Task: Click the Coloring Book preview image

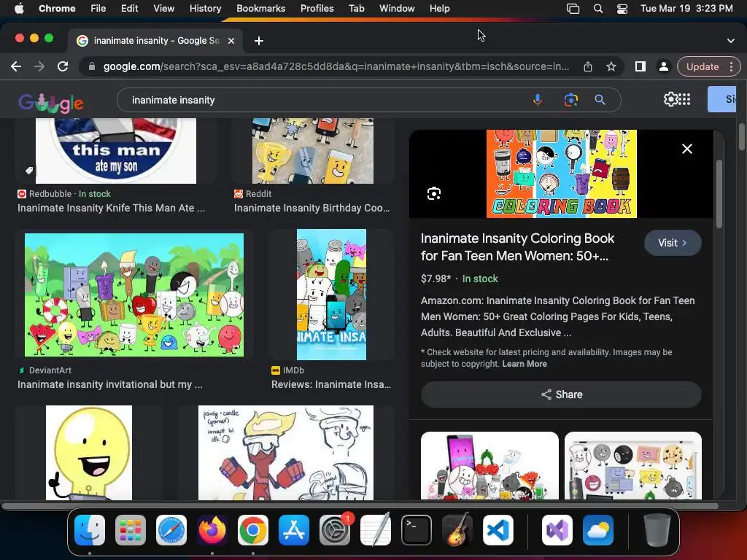Action: 561,174
